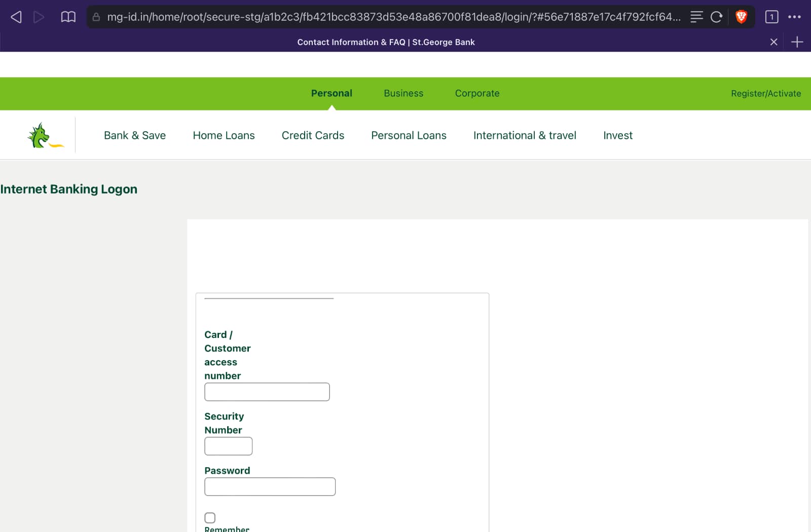
Task: Click the reader mode lines icon
Action: [696, 17]
